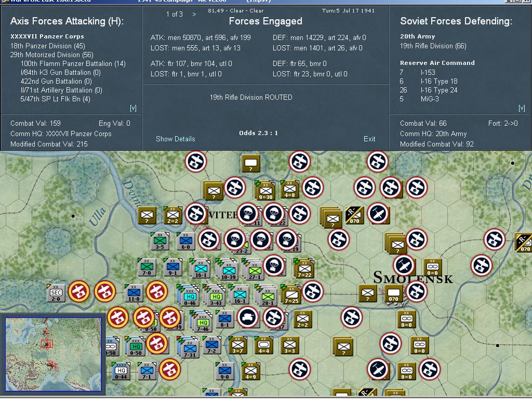Select the 7-31 infantry stack
Image resolution: width=532 pixels, height=399 pixels.
tap(189, 348)
